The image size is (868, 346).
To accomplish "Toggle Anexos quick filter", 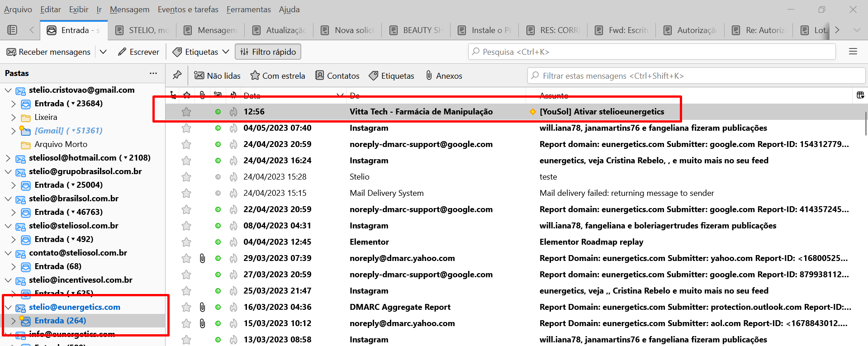I will (444, 76).
